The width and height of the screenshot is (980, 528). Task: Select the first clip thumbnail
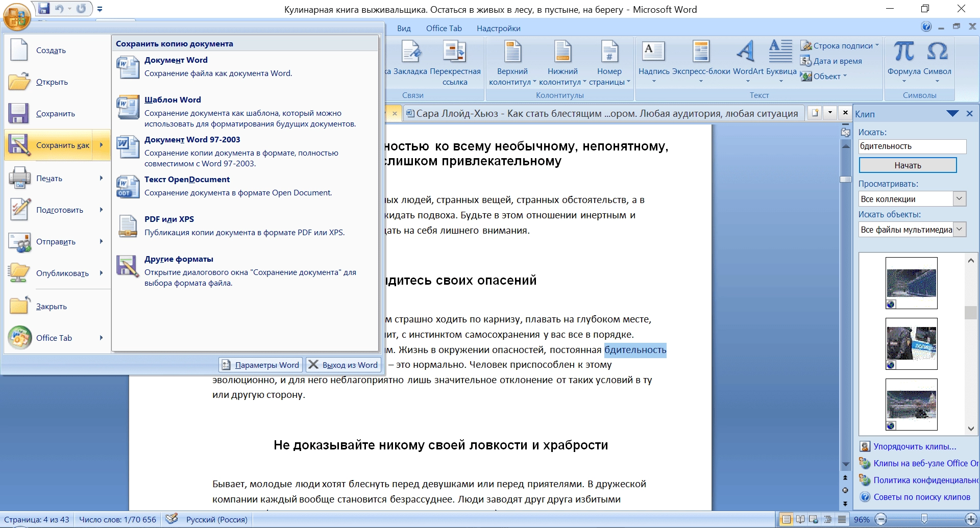[912, 283]
